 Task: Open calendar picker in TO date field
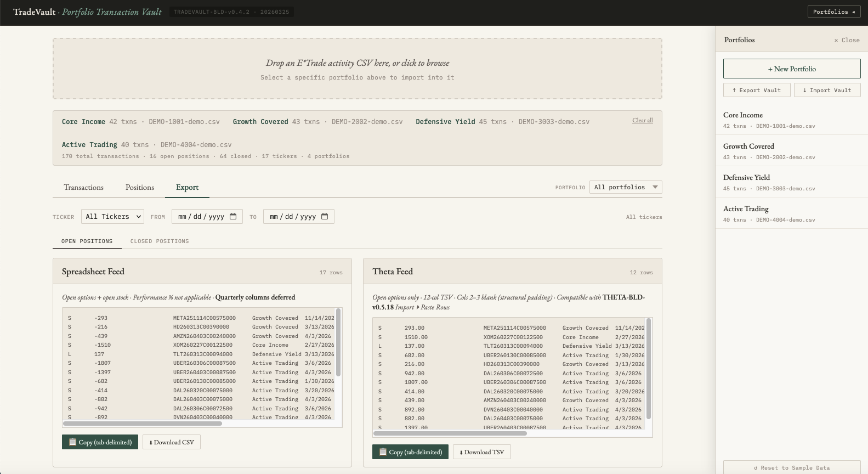(x=325, y=217)
